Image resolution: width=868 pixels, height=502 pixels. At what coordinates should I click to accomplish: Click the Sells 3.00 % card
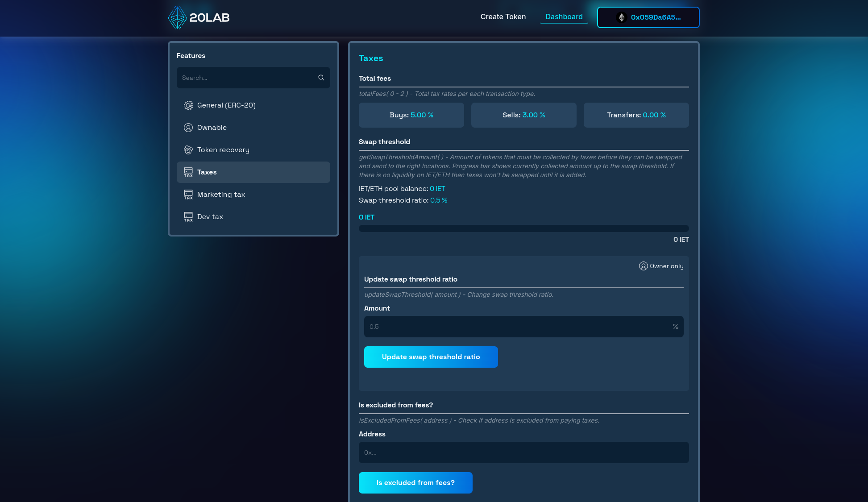(x=524, y=115)
